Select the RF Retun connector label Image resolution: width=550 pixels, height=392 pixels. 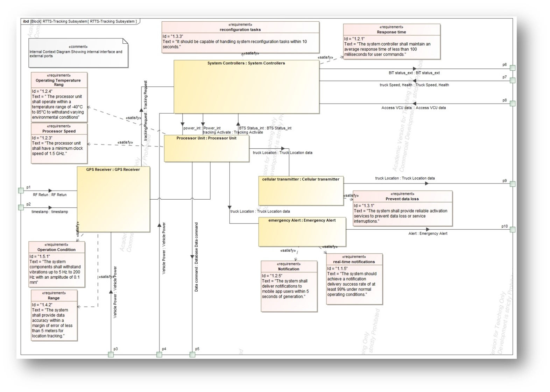50,195
